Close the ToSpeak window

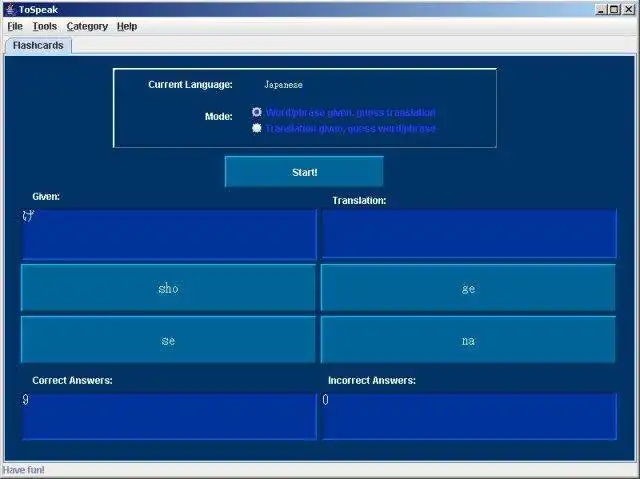tap(629, 9)
